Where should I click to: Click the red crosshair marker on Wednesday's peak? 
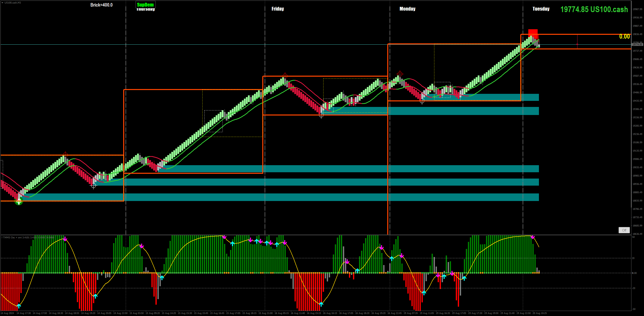(65, 154)
